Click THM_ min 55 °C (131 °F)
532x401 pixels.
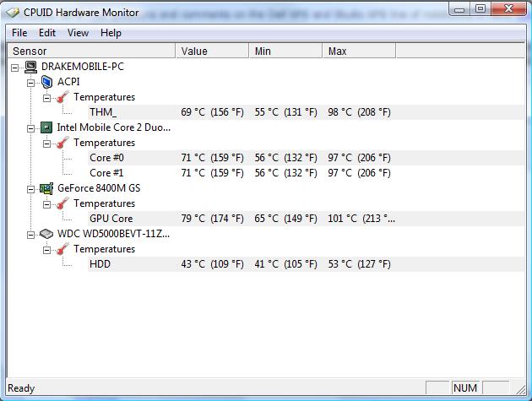click(286, 112)
